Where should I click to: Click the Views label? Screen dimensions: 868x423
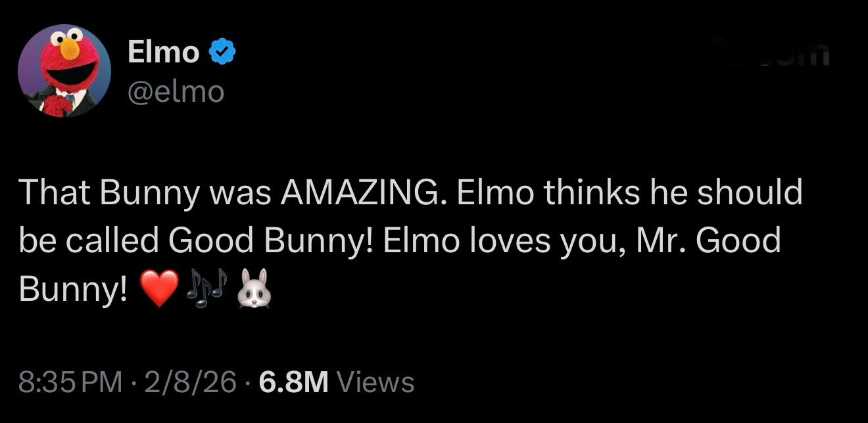coord(375,382)
